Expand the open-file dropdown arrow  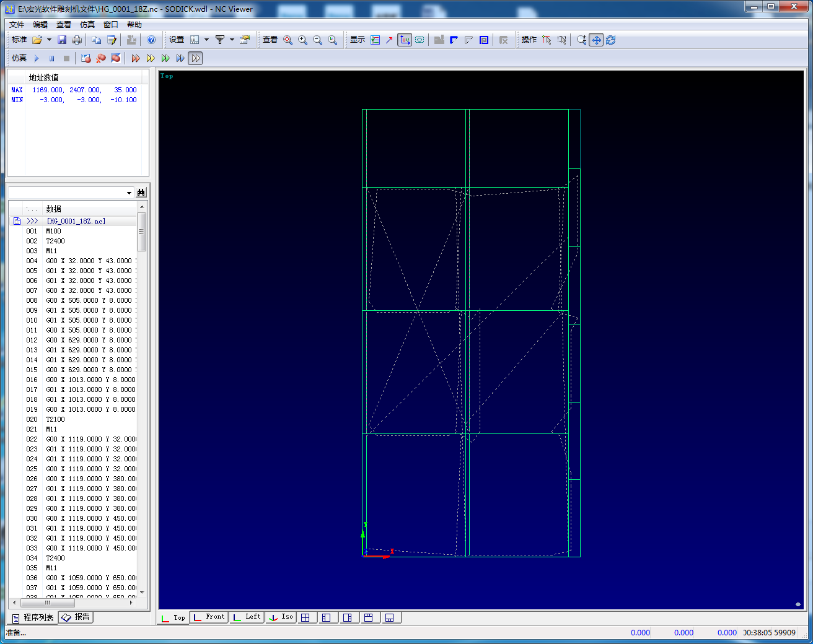(50, 40)
